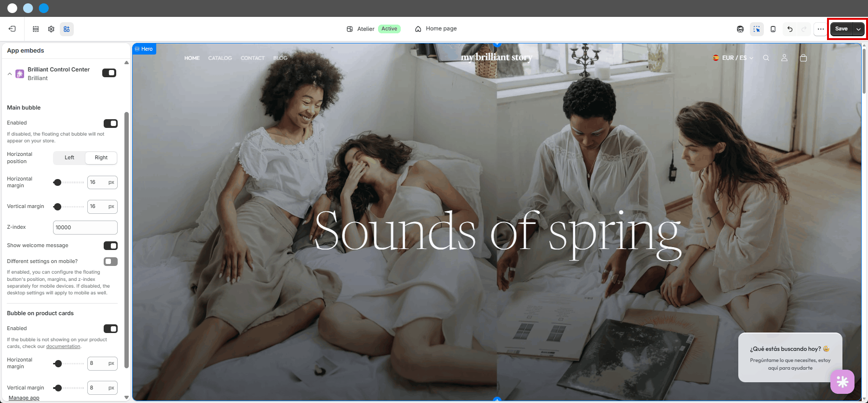Click the exit editor back icon
Image resolution: width=868 pixels, height=403 pixels.
(x=12, y=29)
